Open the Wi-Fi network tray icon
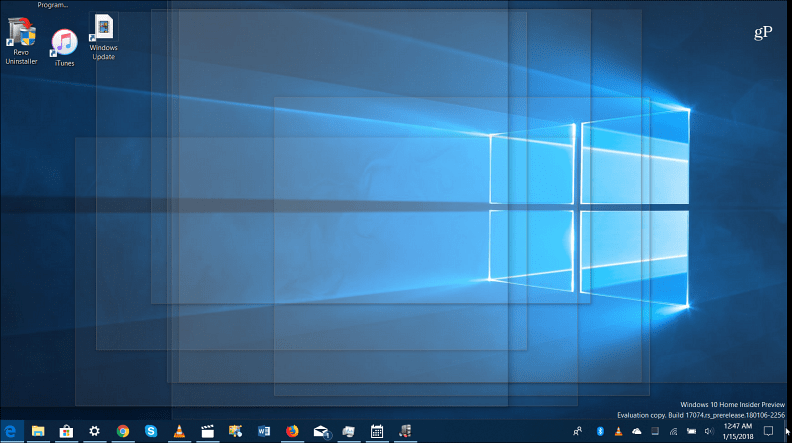This screenshot has height=443, width=792. [673, 431]
